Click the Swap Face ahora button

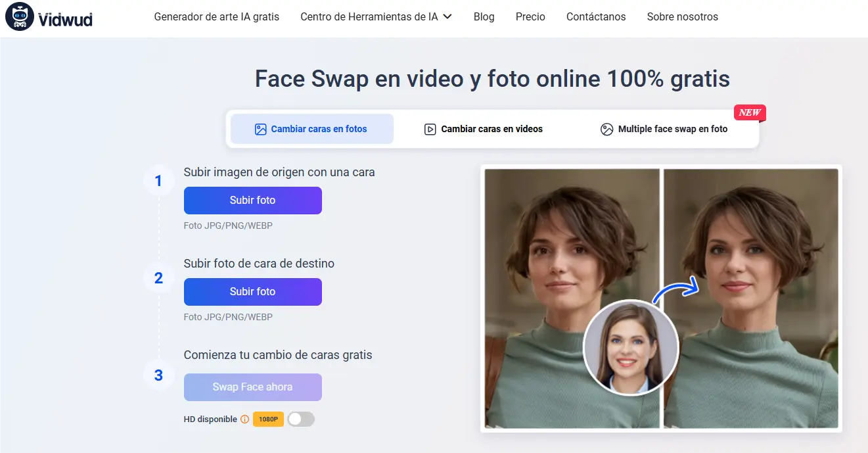pos(252,387)
